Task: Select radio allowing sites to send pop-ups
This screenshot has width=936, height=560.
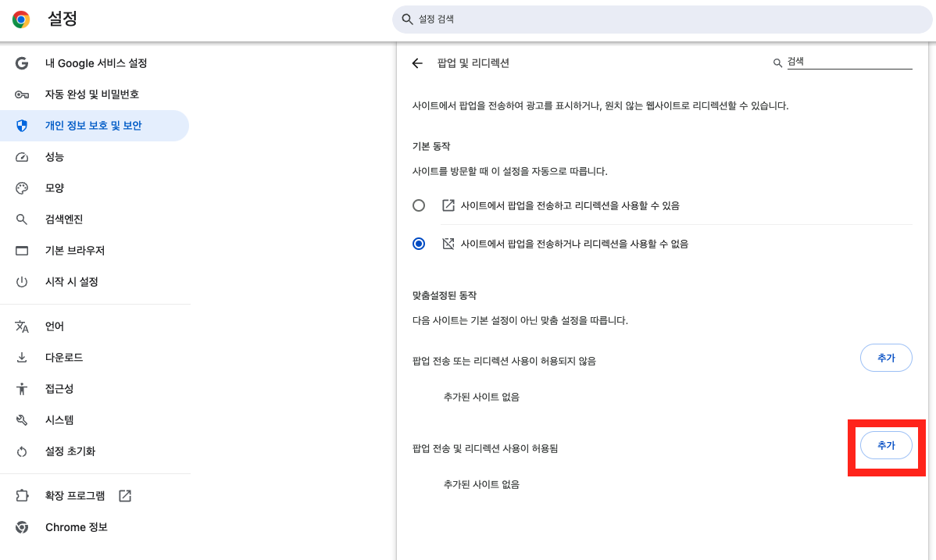Action: 419,205
